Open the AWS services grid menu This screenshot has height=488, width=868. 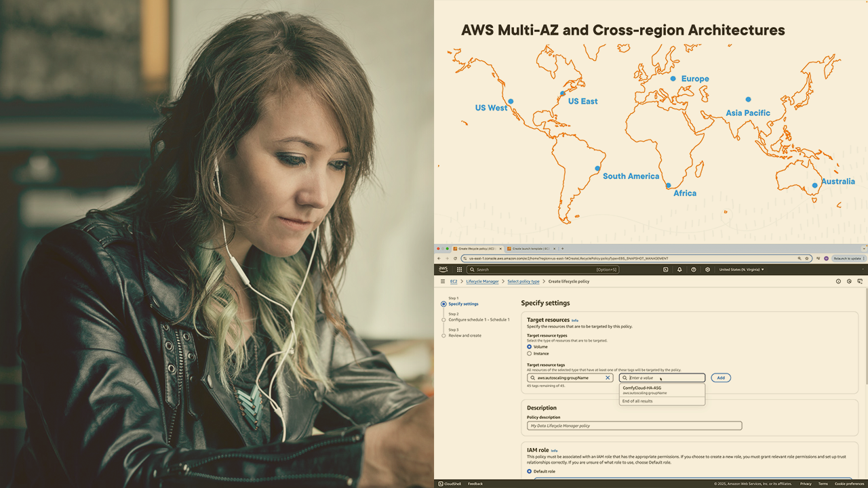coord(459,269)
